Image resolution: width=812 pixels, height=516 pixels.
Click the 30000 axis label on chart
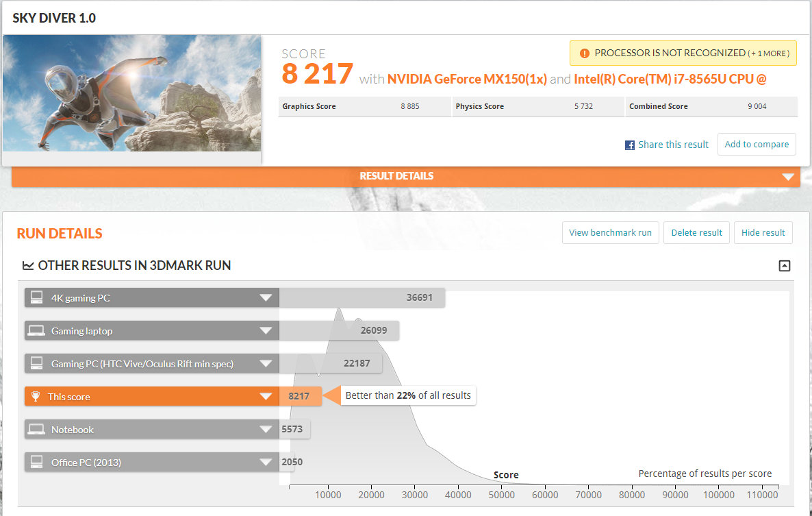tap(415, 495)
